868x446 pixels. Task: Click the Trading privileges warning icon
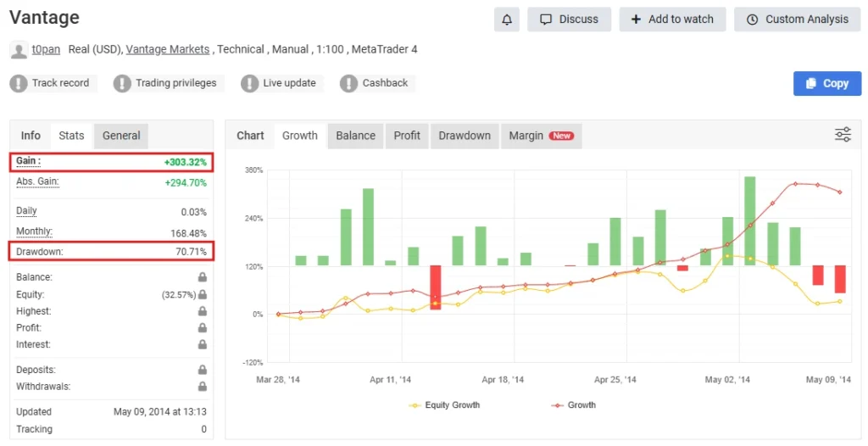click(x=122, y=83)
